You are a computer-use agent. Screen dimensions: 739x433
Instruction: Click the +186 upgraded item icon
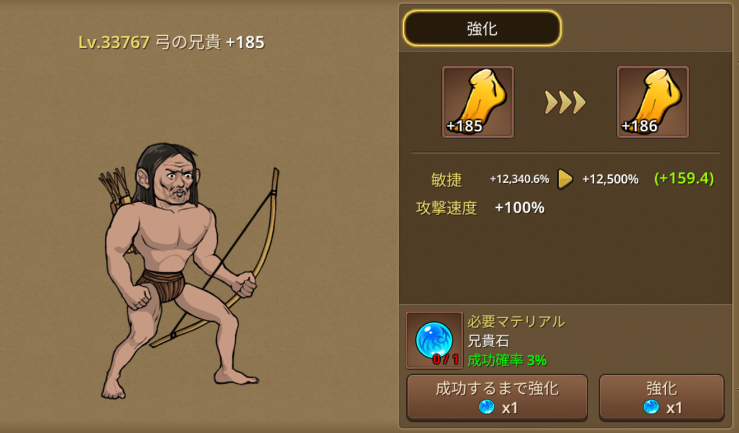(x=653, y=102)
